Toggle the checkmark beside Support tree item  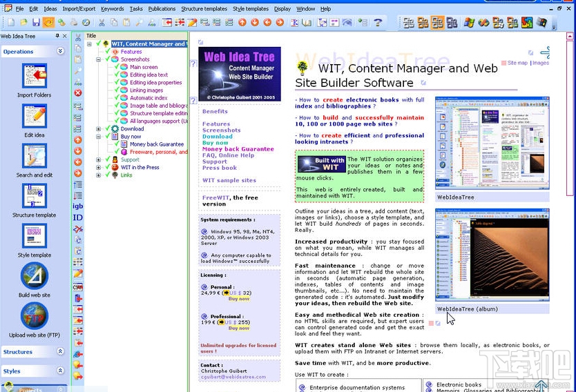108,159
